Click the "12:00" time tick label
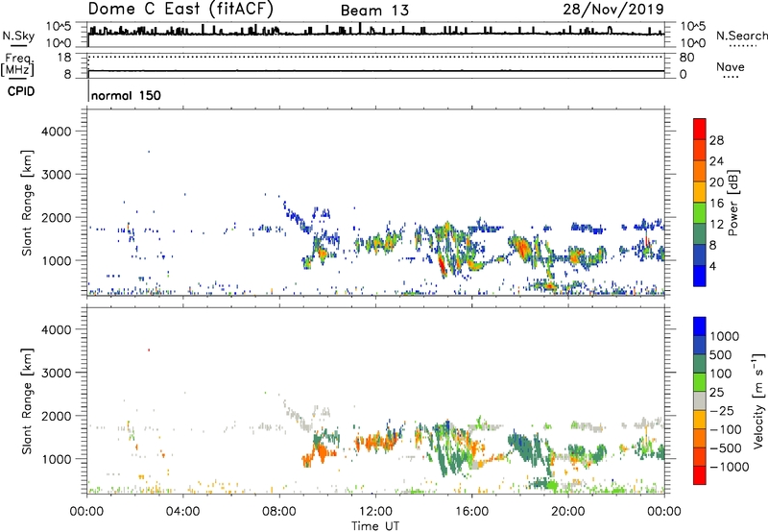The width and height of the screenshot is (768, 532). point(375,512)
